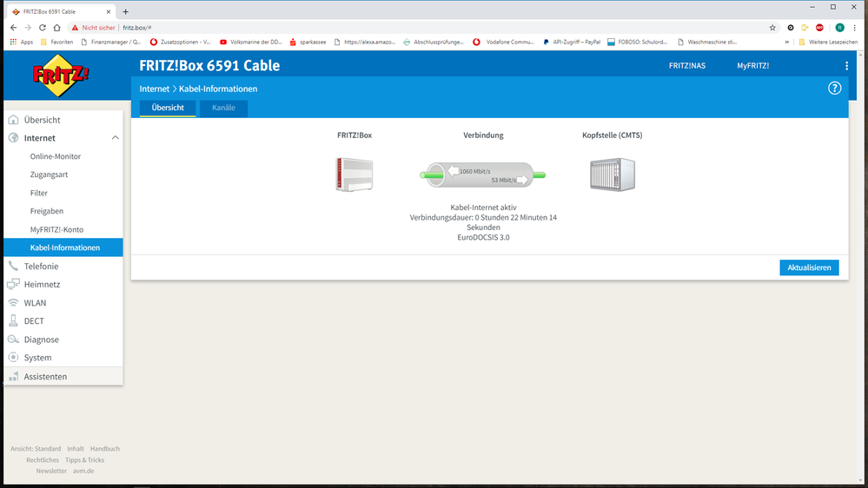This screenshot has height=488, width=868.
Task: Click the Assistenten icon
Action: 14,376
